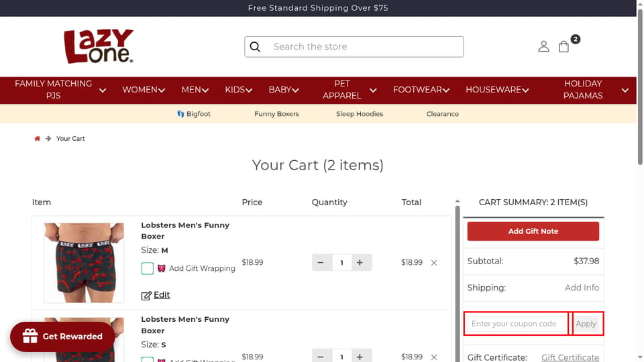Open the second Lobsters Men's Funny Boxer title
This screenshot has width=644, height=362.
(x=185, y=324)
